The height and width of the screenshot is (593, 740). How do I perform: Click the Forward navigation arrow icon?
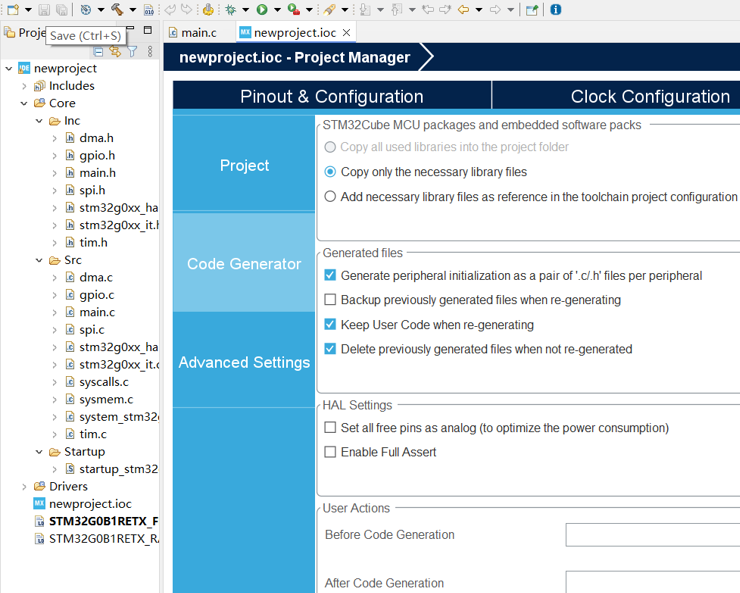click(495, 9)
